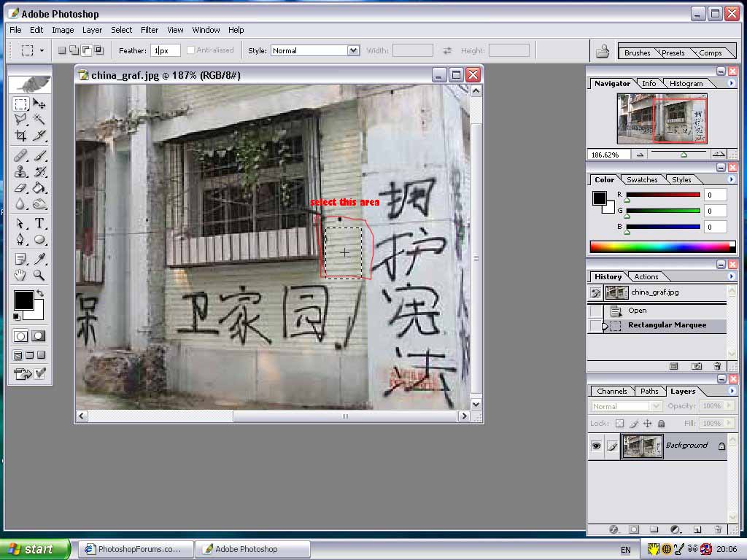
Task: Delete the Rectangular Marquee history state
Action: 717,366
